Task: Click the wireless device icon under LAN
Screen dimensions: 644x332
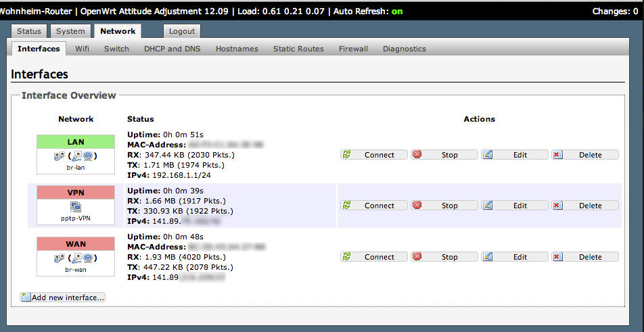Action: pos(89,156)
